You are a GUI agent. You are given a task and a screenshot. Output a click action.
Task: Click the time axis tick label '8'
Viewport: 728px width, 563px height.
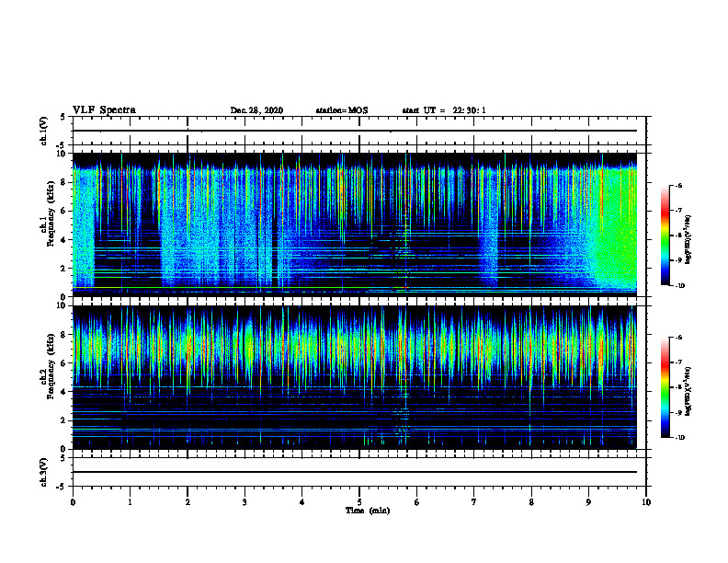pyautogui.click(x=531, y=502)
